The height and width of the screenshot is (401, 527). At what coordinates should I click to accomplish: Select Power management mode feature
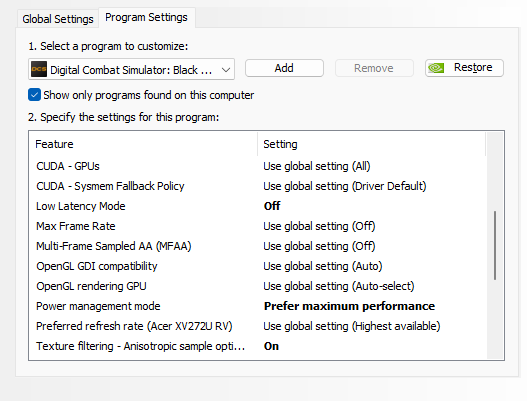[x=98, y=306]
